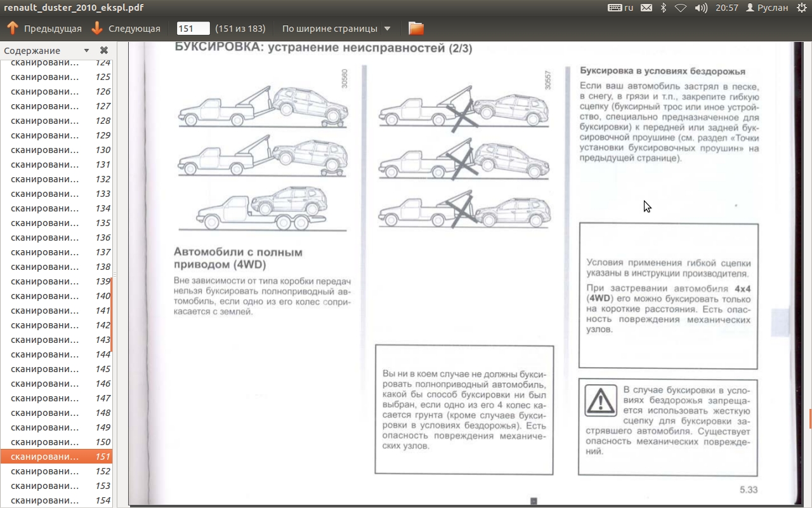Select contents entry for page 138

coord(56,267)
